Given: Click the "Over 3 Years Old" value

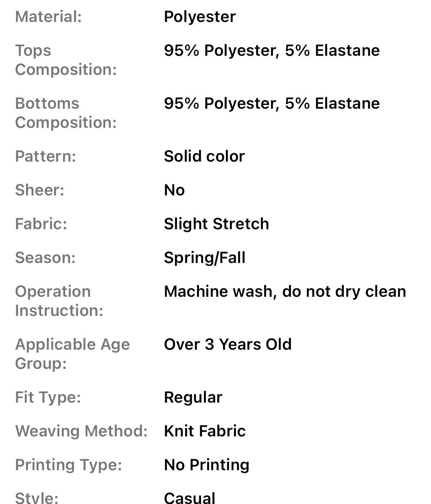Looking at the screenshot, I should pyautogui.click(x=228, y=344).
